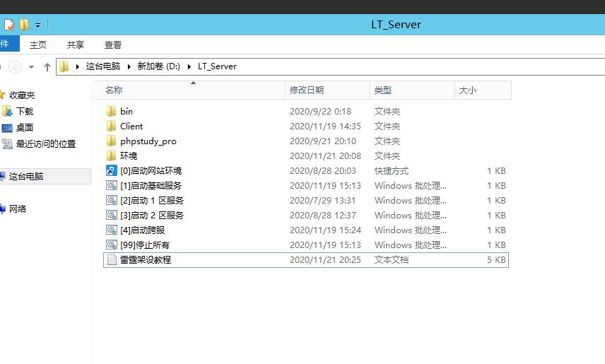Select the phpstudy_pro folder icon
The width and height of the screenshot is (605, 364).
111,141
